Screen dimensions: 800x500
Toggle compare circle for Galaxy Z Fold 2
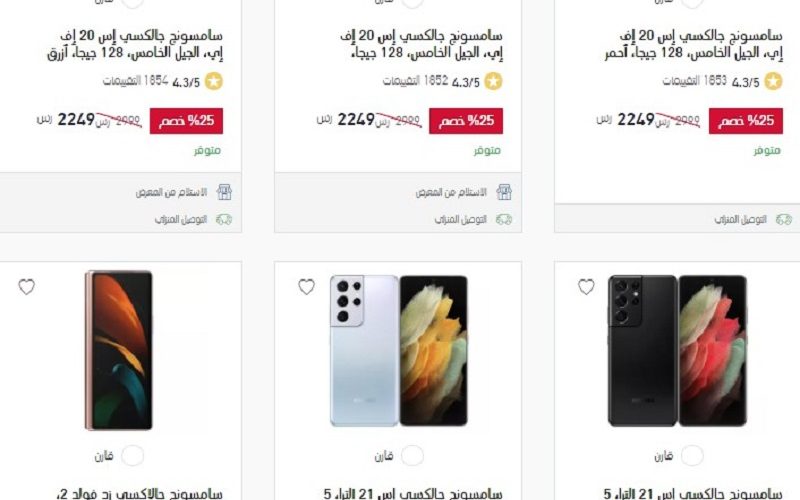coord(133,456)
